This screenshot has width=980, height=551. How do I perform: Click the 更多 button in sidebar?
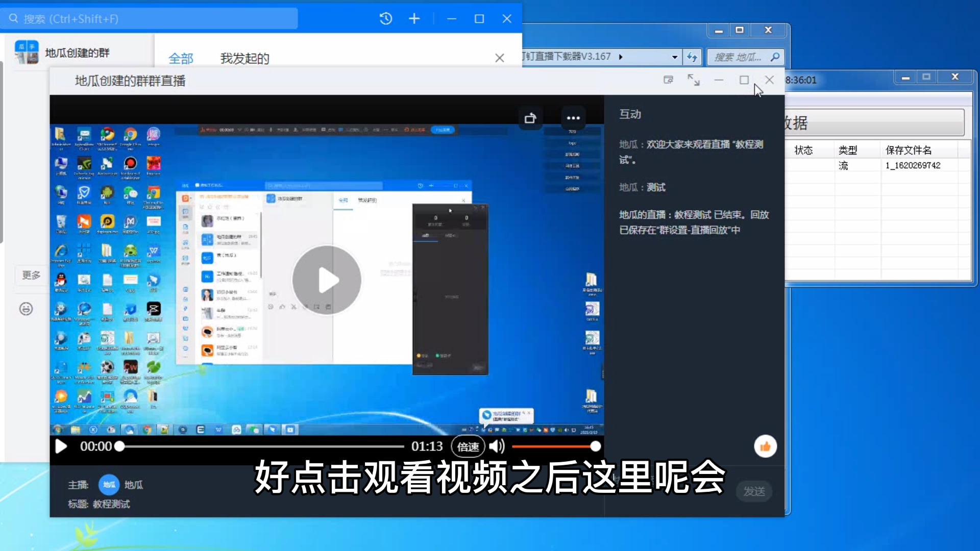tap(31, 275)
